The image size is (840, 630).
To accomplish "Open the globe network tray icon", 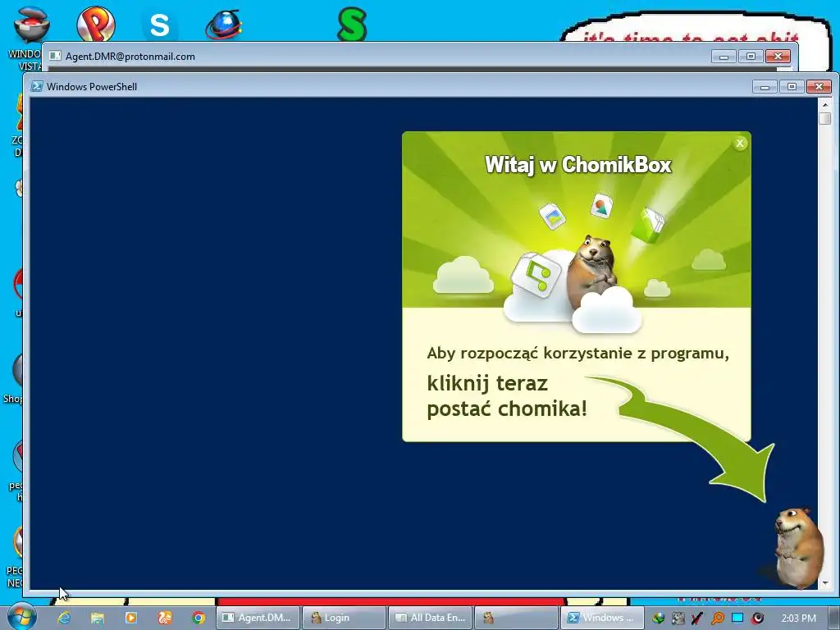I will click(x=659, y=619).
